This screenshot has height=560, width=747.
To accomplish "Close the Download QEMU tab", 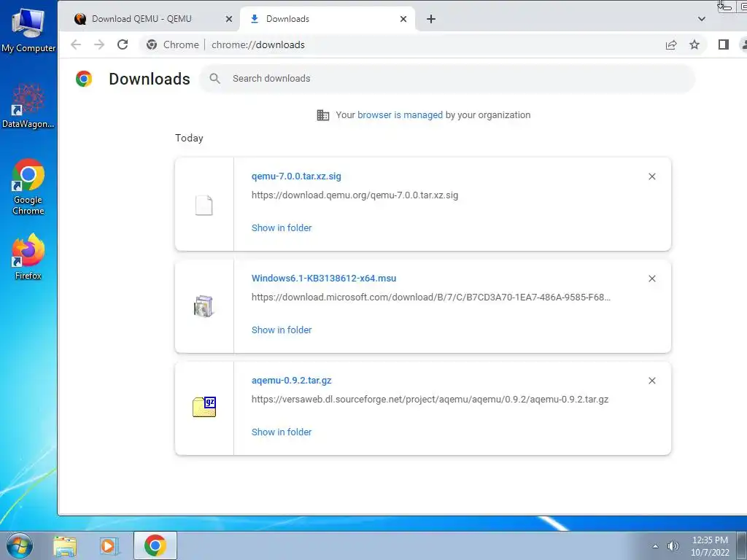I will tap(228, 19).
